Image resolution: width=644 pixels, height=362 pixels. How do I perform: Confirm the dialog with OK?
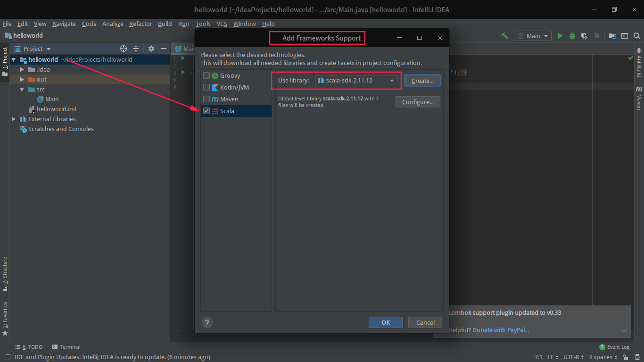coord(386,322)
